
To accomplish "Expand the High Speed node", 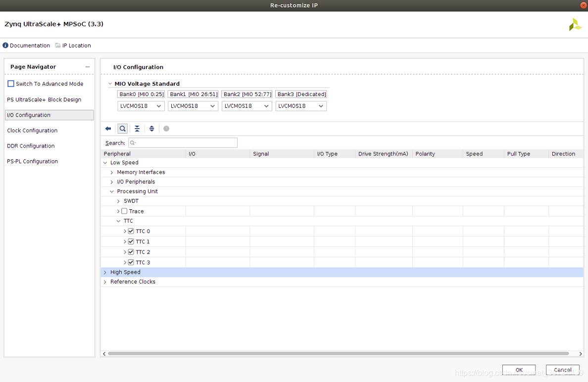I will click(x=105, y=272).
